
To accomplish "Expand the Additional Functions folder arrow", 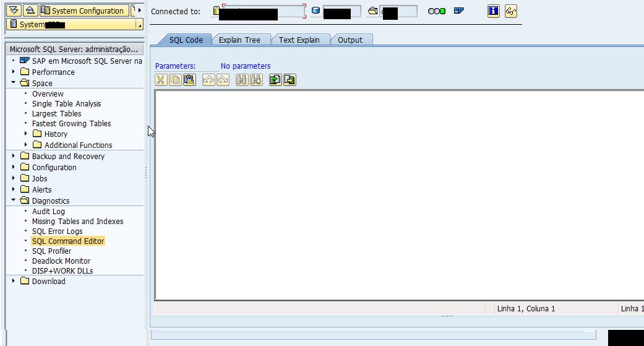I will click(25, 145).
